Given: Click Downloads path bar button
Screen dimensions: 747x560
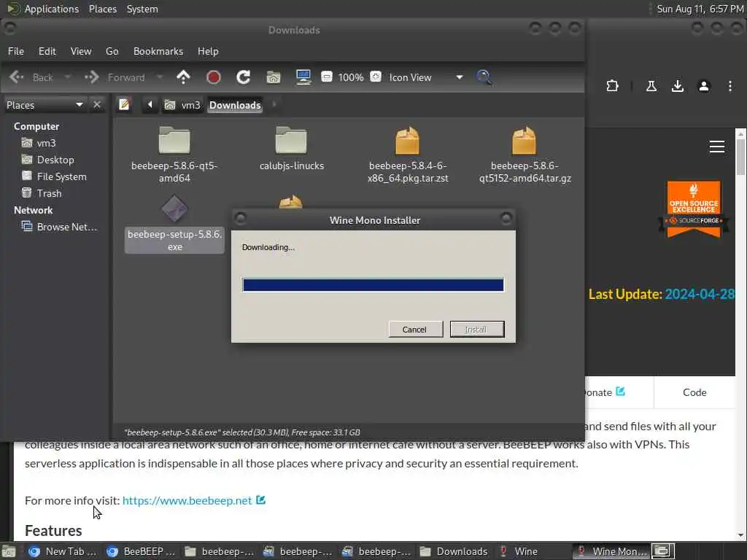Looking at the screenshot, I should tap(236, 105).
